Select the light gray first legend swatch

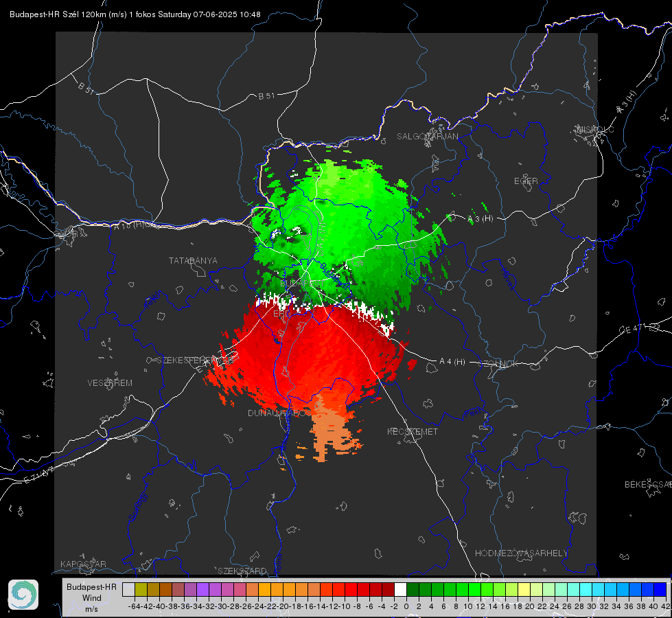[128, 589]
